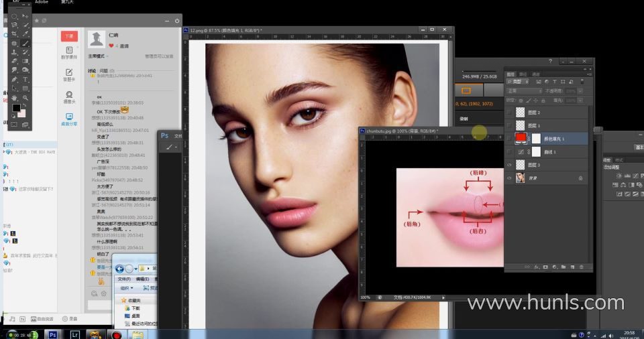Open 编辑(E) menu in Explorer
The height and width of the screenshot is (339, 644).
(142, 279)
